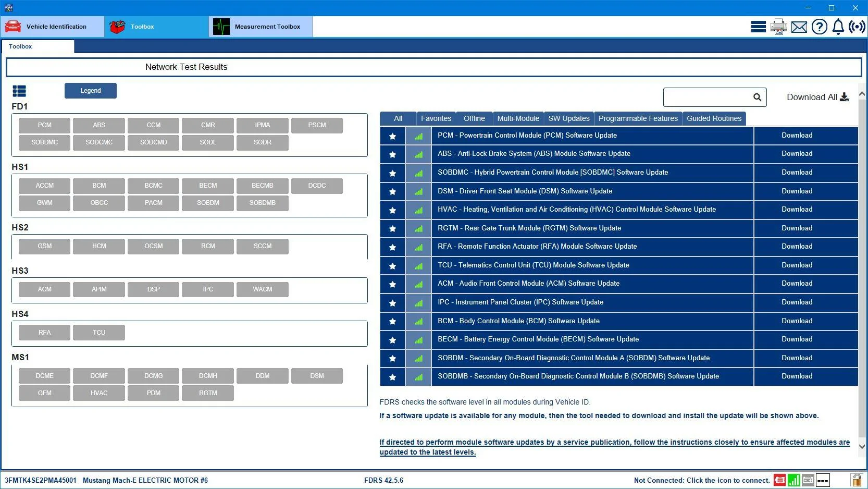Screen dimensions: 868x489
Task: Favorite the TCU Module Software Update star
Action: coord(392,266)
